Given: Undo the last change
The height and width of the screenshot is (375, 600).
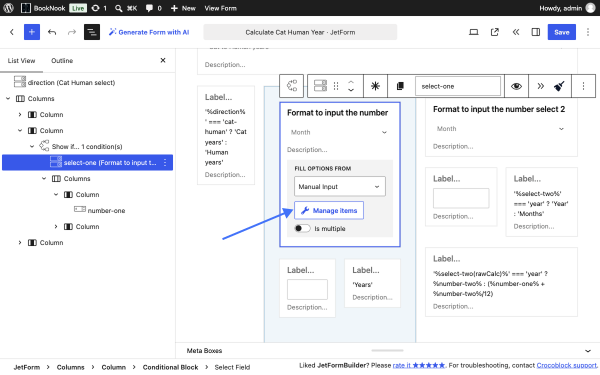Looking at the screenshot, I should pos(52,32).
